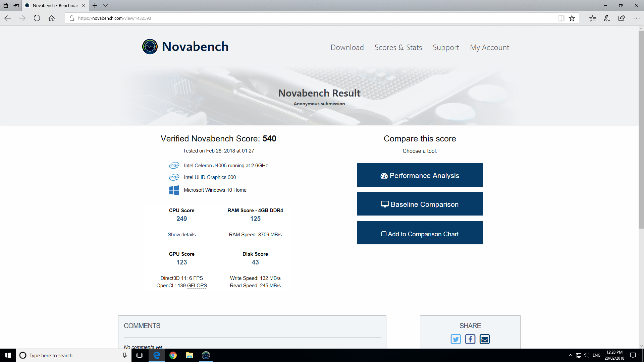644x362 pixels.
Task: Open a new tab with plus button
Action: (95, 5)
